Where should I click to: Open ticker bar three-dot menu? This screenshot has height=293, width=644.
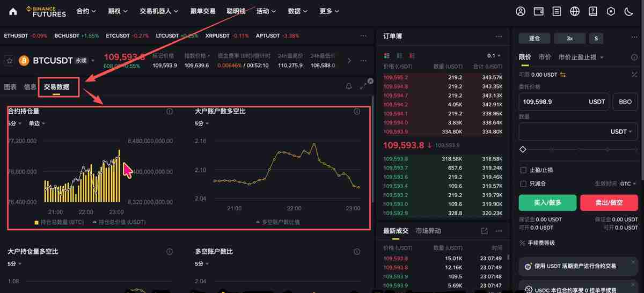point(363,36)
